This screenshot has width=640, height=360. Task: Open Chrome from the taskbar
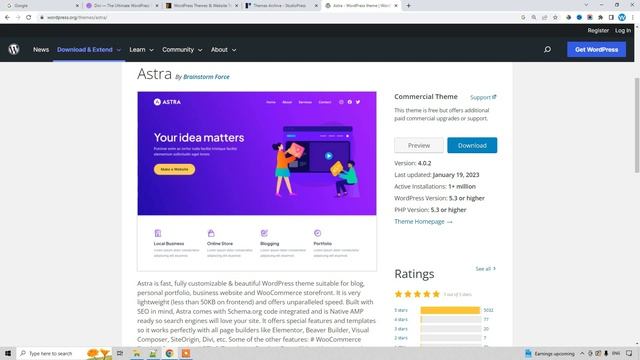169,353
